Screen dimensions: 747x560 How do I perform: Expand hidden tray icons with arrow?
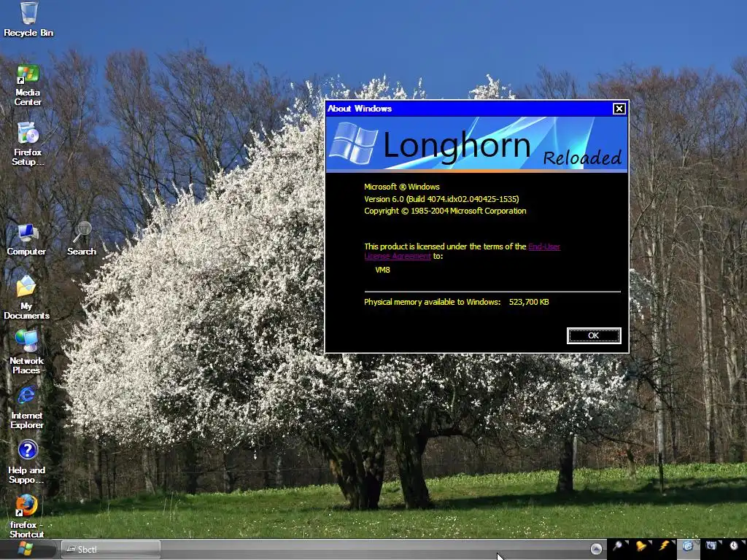(x=596, y=549)
